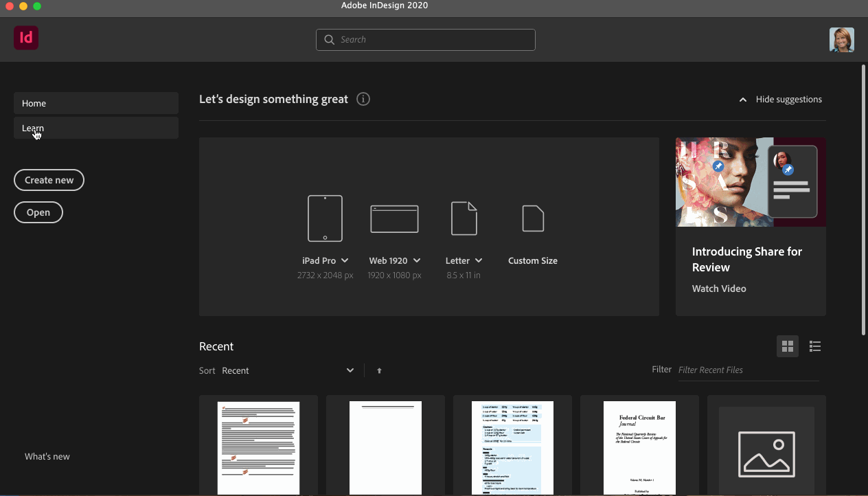Open the blank white recent document
This screenshot has width=868, height=496.
[385, 447]
